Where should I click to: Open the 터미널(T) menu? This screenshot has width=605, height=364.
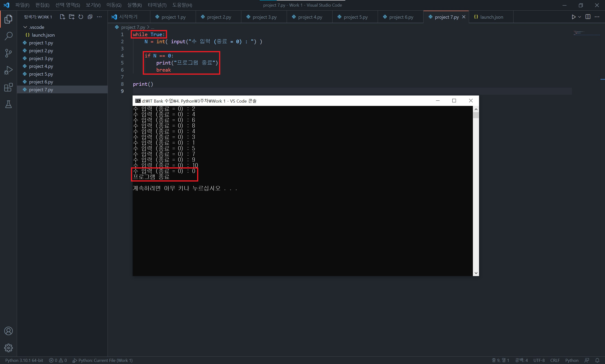157,5
